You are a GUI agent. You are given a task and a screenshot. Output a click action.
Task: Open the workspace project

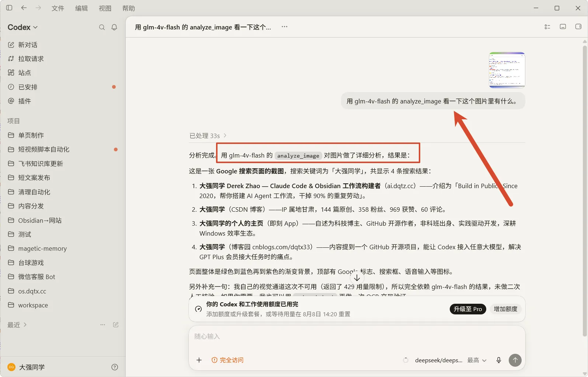(x=33, y=305)
